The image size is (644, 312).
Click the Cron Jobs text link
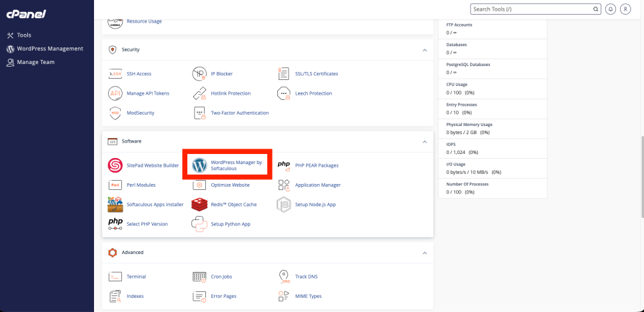[x=221, y=277]
